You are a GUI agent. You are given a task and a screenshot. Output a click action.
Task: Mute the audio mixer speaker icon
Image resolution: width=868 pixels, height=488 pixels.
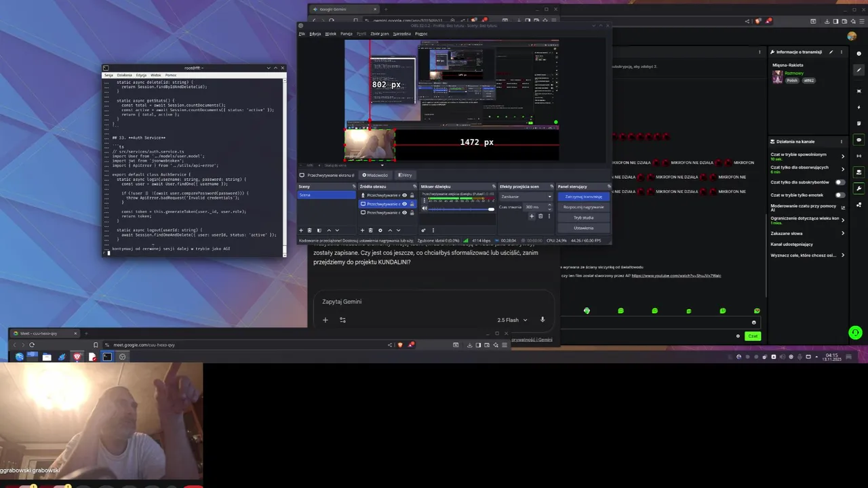point(425,208)
